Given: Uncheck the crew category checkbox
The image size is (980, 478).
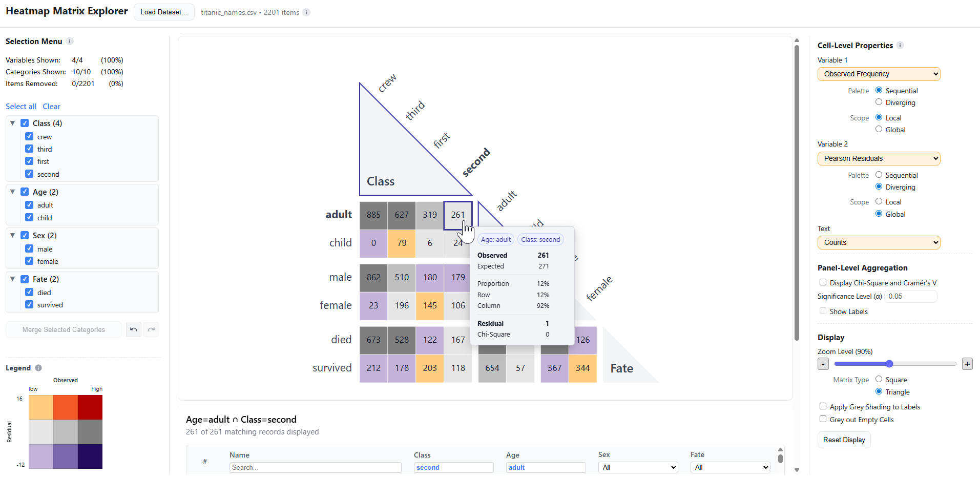Looking at the screenshot, I should point(29,137).
